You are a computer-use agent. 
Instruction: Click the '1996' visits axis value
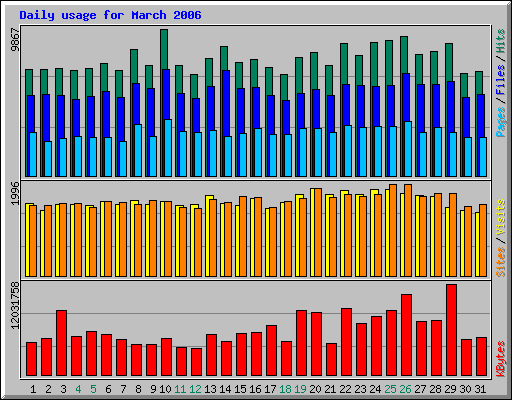[15, 193]
